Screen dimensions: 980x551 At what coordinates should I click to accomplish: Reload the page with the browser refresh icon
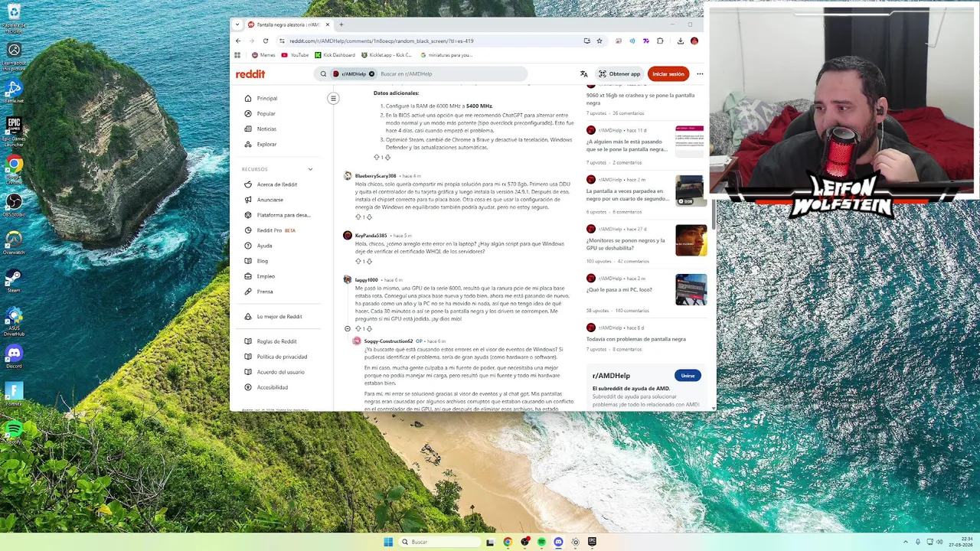pos(266,41)
